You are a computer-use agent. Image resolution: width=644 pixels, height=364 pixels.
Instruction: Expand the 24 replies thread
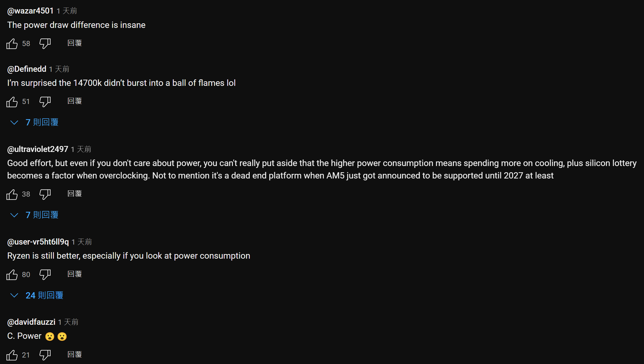44,295
